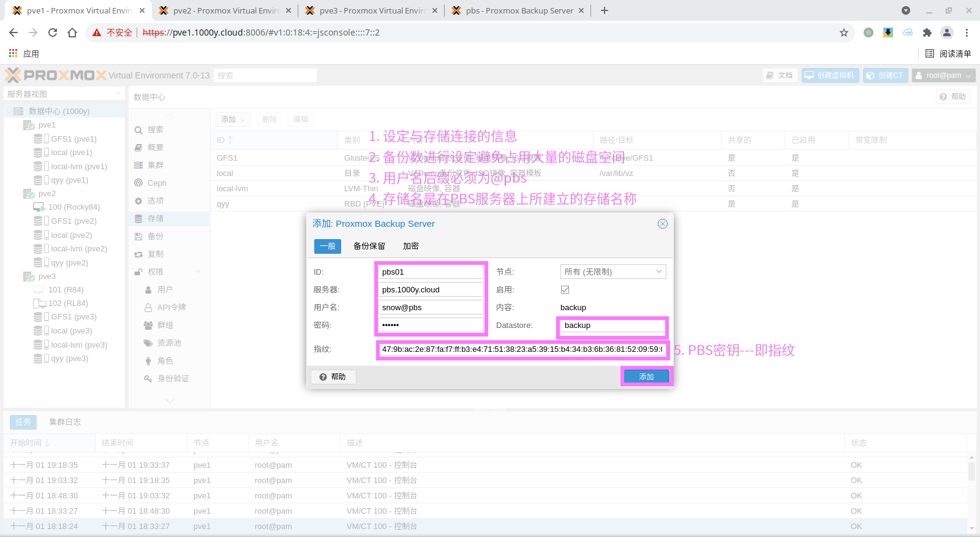Close the Proxmox Backup Server dialog
Image resolution: width=980 pixels, height=537 pixels.
tap(662, 224)
